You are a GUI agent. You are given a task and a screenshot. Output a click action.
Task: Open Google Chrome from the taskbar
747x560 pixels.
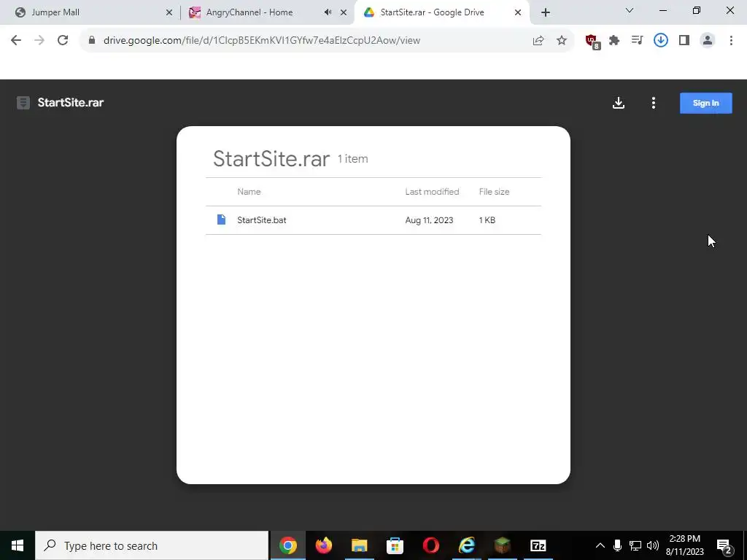point(287,545)
